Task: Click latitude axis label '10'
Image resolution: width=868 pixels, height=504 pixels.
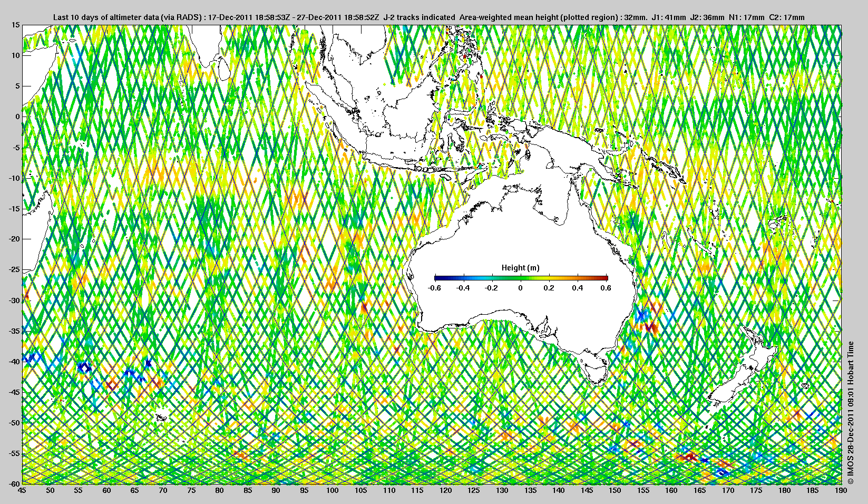Action: (x=16, y=55)
